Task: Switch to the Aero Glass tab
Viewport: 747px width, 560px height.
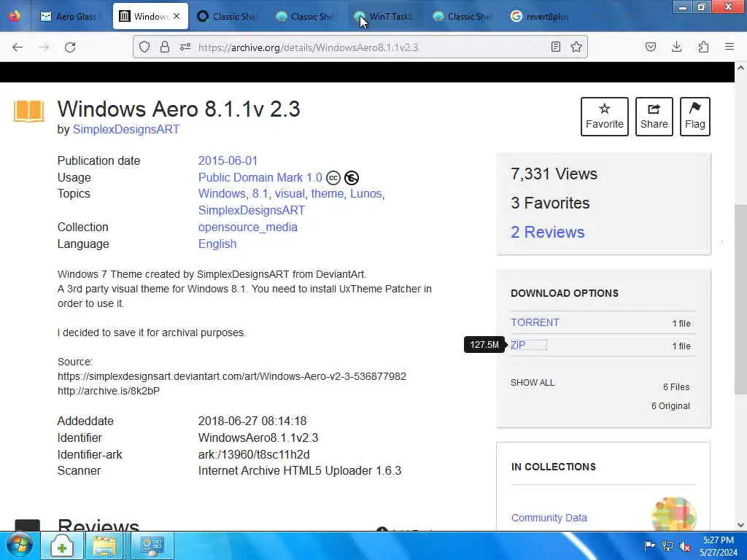Action: point(71,16)
